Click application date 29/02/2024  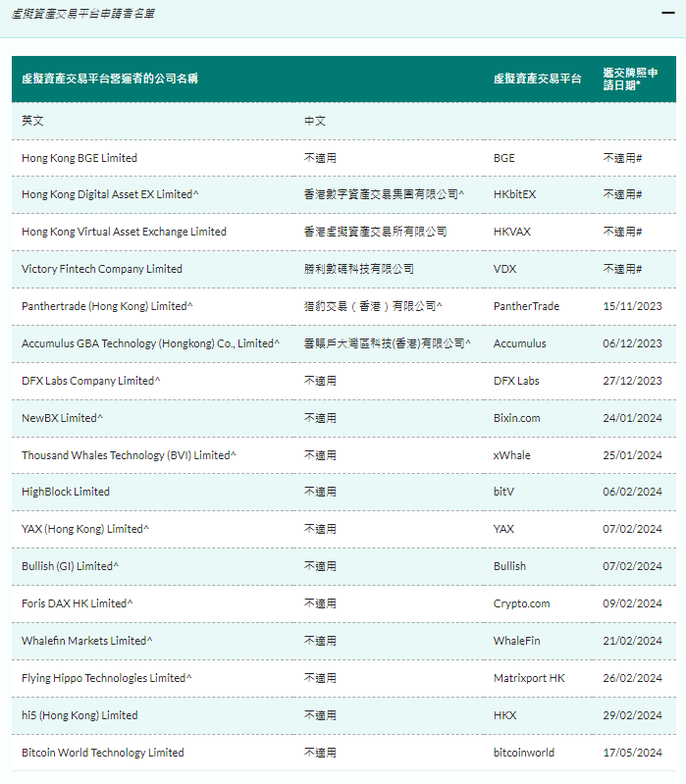[x=632, y=715]
